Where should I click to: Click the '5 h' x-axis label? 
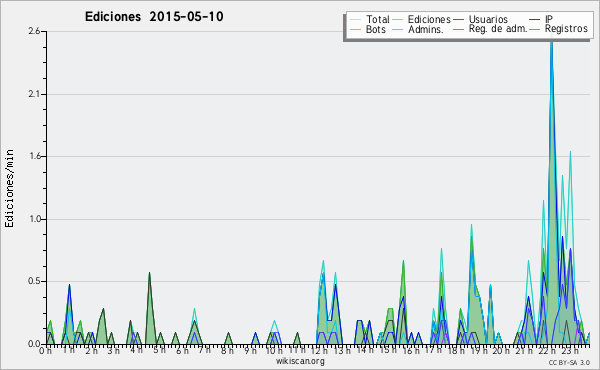click(x=159, y=350)
